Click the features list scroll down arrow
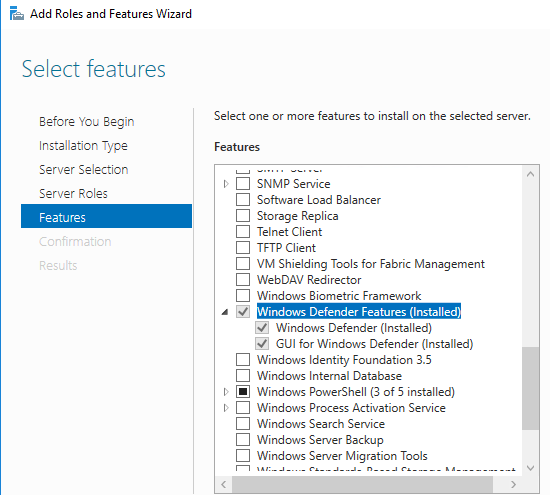 [530, 468]
